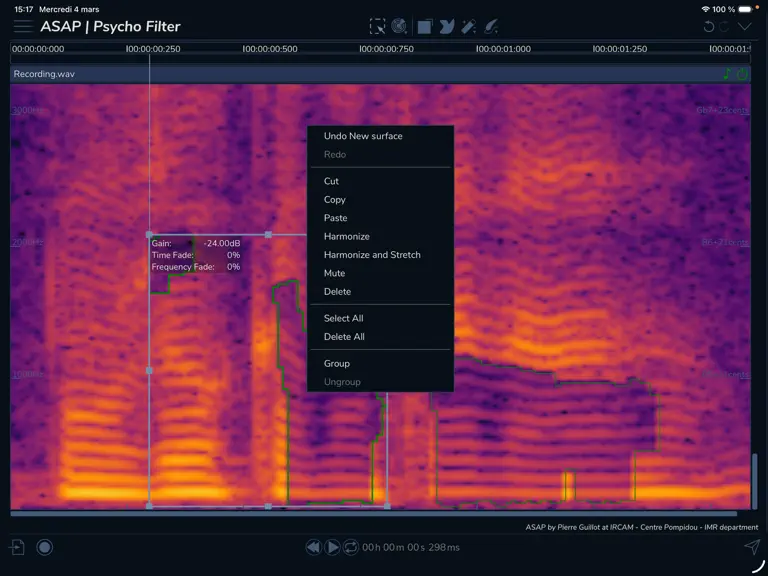Image resolution: width=768 pixels, height=576 pixels.
Task: Click the horizontal scrollbar below the spectrogram
Action: pyautogui.click(x=374, y=513)
